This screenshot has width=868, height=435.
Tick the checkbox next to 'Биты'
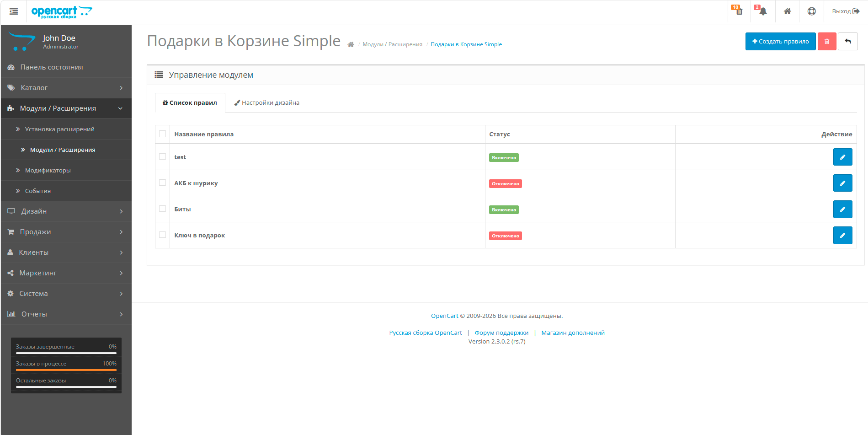coord(162,209)
